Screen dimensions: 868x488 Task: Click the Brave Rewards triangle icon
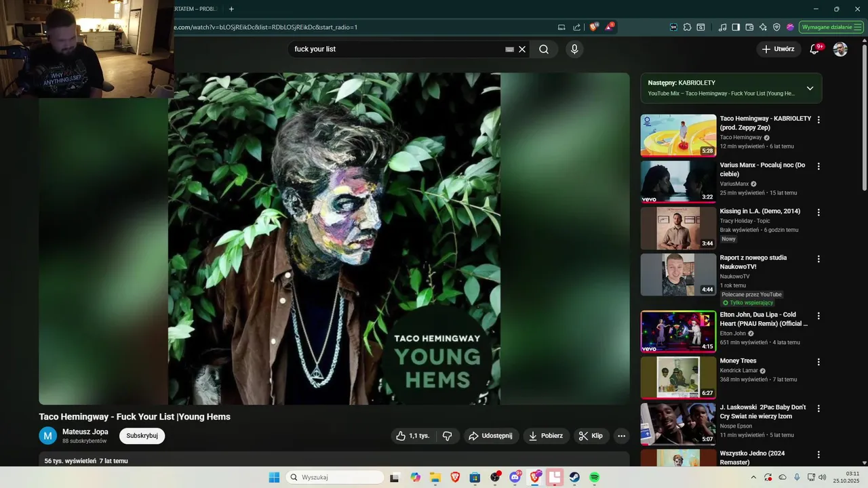click(x=610, y=27)
